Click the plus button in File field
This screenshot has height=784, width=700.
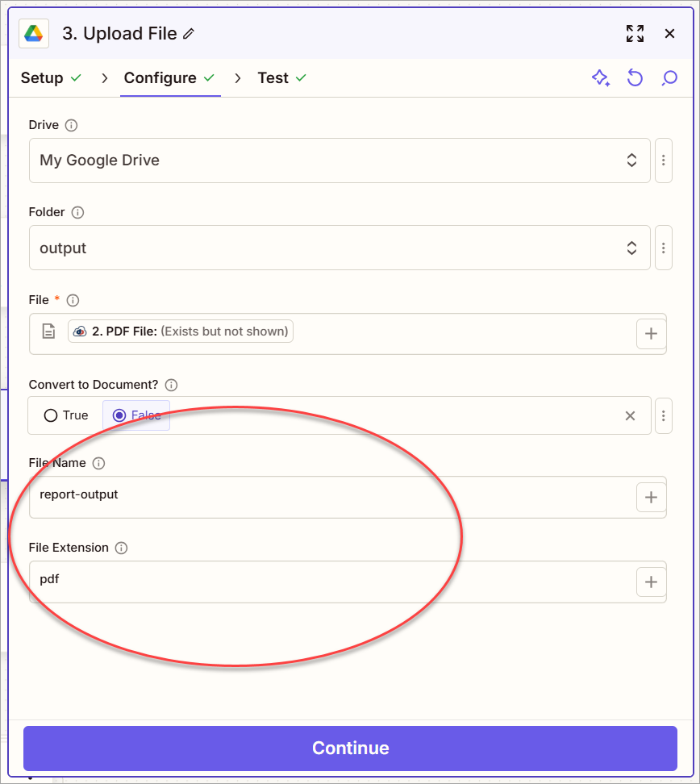[651, 333]
